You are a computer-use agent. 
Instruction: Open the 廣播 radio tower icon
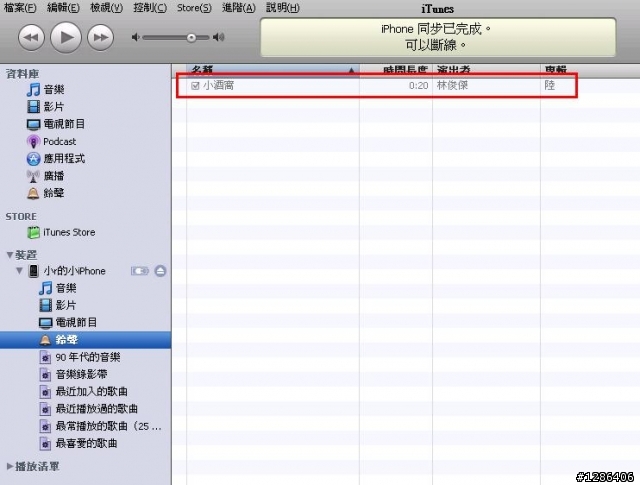(33, 176)
